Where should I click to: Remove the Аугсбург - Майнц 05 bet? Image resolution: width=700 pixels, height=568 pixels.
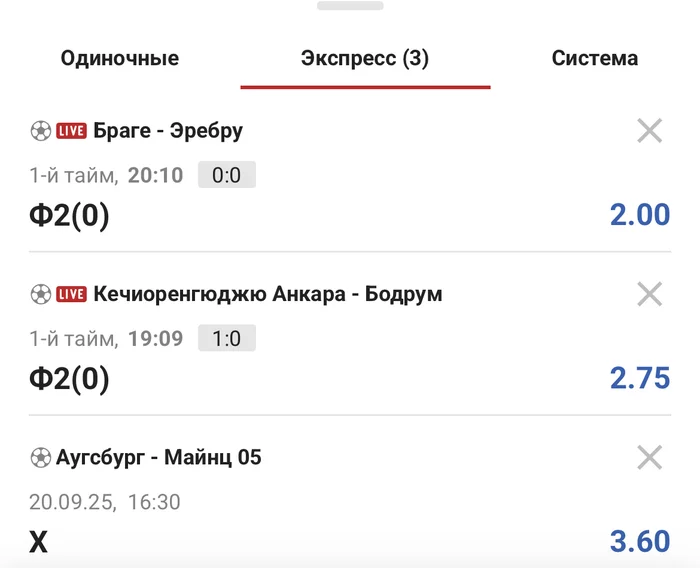[650, 458]
